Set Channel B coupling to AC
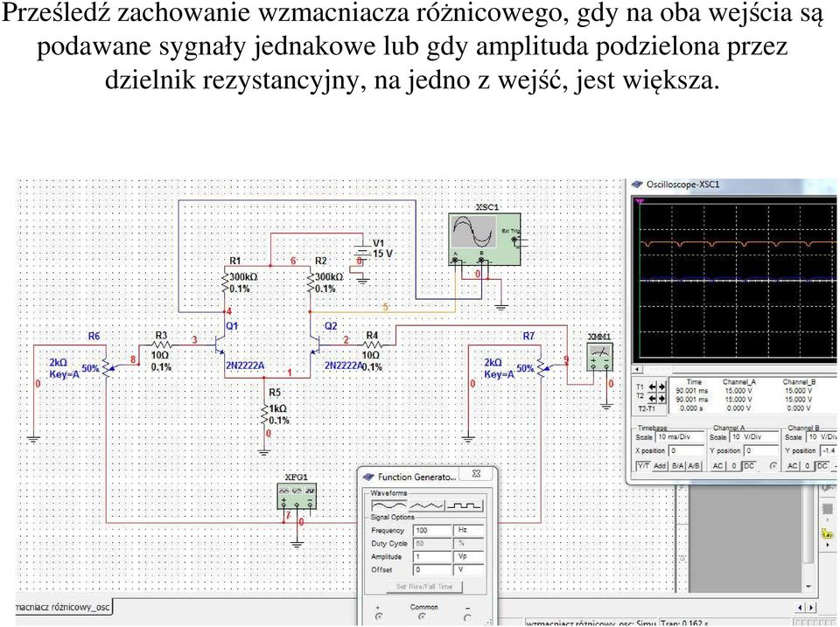The image size is (840, 627). click(793, 466)
